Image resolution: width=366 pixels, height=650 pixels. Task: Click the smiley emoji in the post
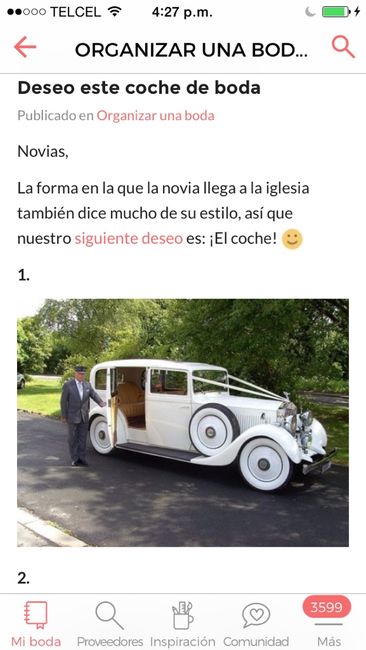click(x=292, y=239)
